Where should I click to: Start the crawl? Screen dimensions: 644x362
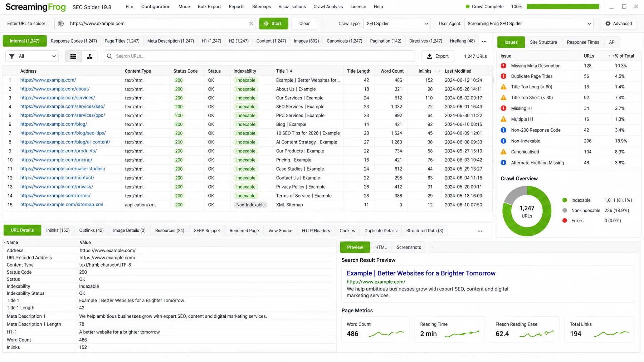[274, 24]
